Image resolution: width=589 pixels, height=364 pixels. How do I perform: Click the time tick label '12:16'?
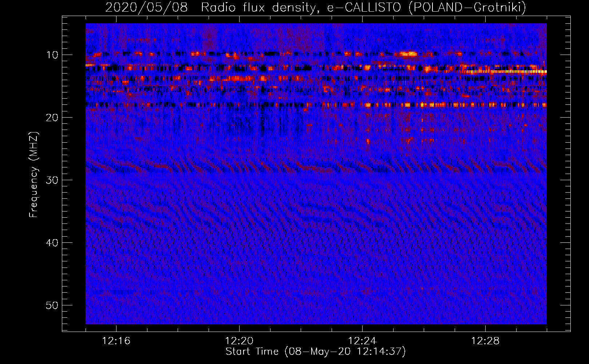tap(116, 341)
